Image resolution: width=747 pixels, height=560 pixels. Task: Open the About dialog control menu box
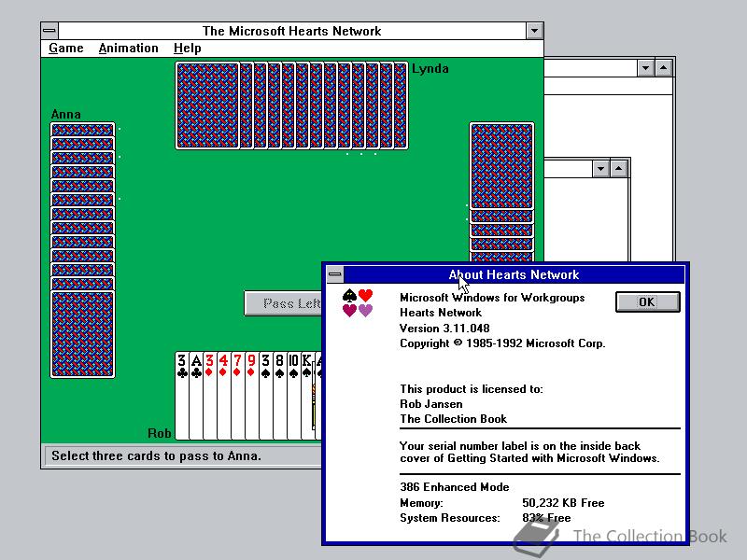tap(335, 274)
